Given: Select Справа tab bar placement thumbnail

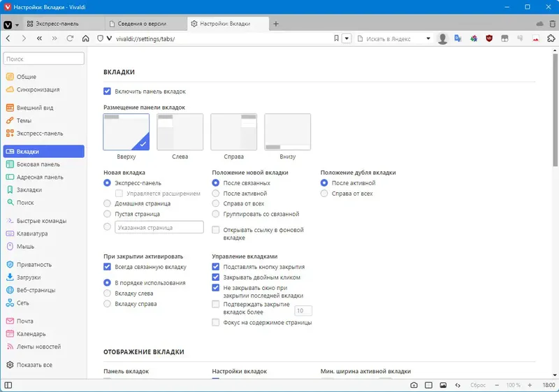Looking at the screenshot, I should 234,132.
